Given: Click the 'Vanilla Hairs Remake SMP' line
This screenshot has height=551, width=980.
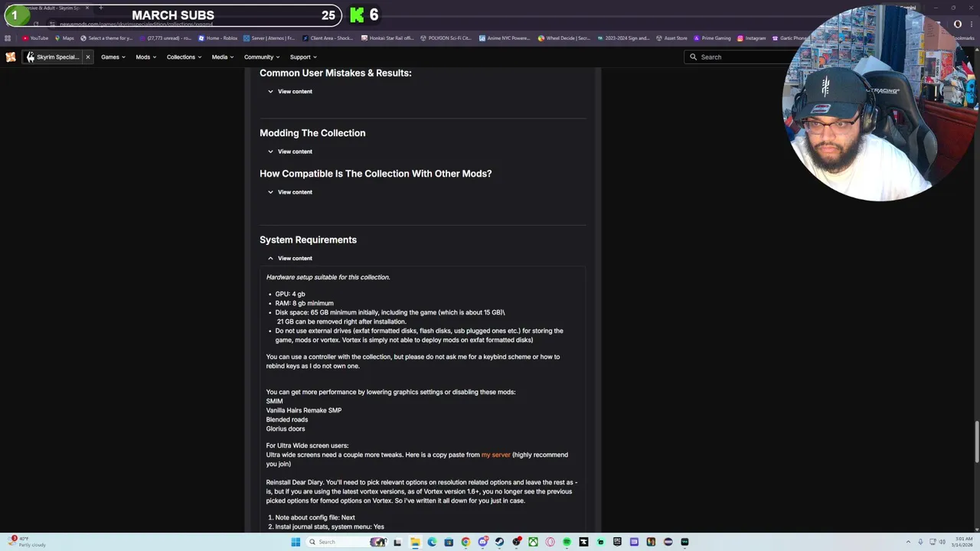Looking at the screenshot, I should coord(304,410).
